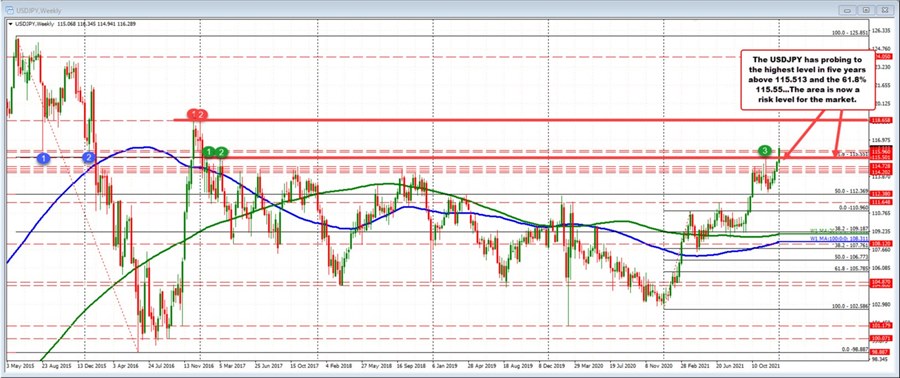This screenshot has height=378, width=900.
Task: Select the 100.0 - 102.586 Fibonacci label
Action: click(x=851, y=306)
